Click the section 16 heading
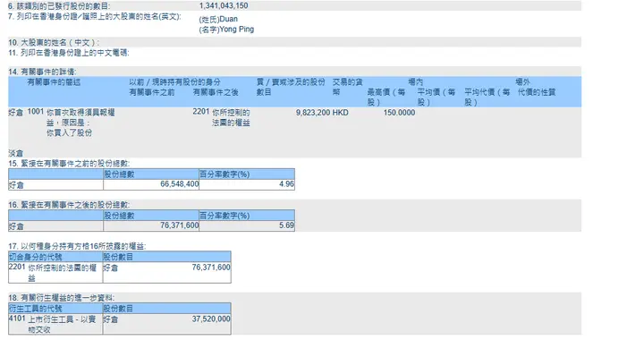The height and width of the screenshot is (340, 644). (69, 205)
